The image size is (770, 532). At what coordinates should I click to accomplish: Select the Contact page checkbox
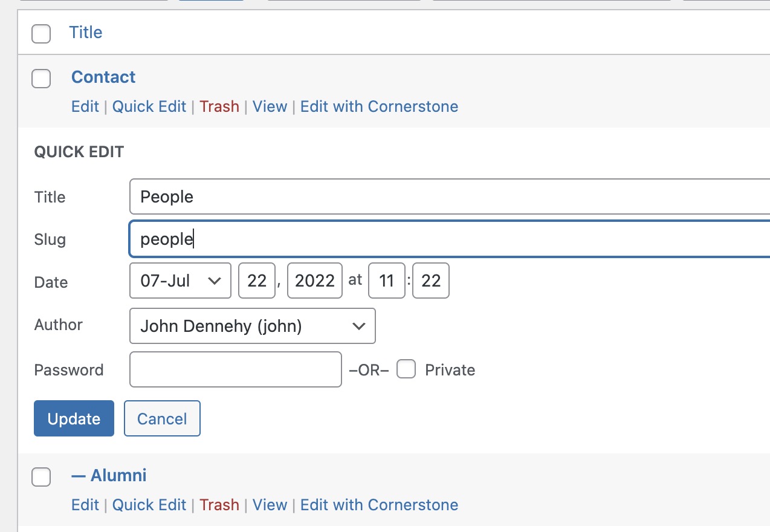(x=41, y=79)
